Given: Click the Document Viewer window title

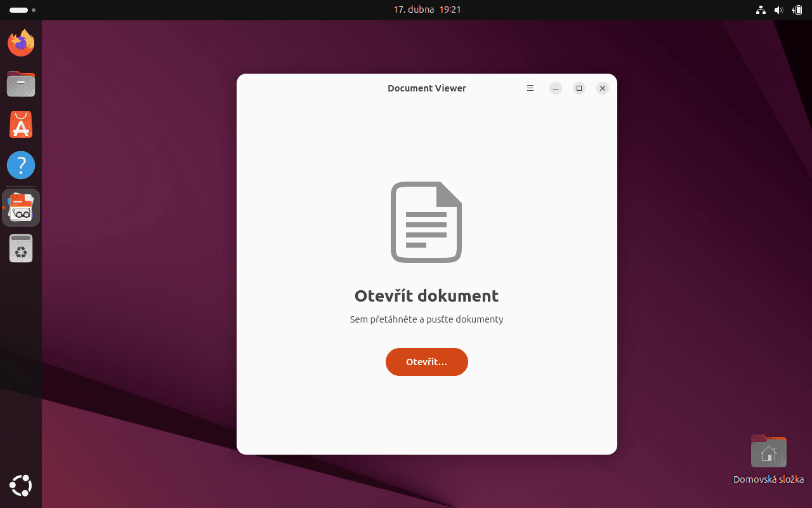Looking at the screenshot, I should [x=427, y=88].
